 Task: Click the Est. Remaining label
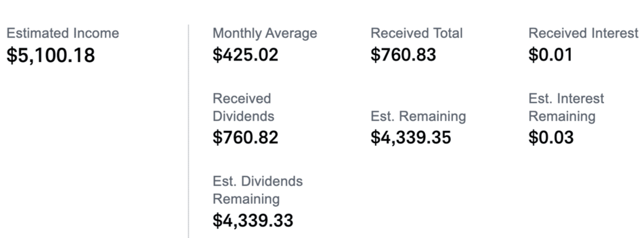[x=418, y=116]
